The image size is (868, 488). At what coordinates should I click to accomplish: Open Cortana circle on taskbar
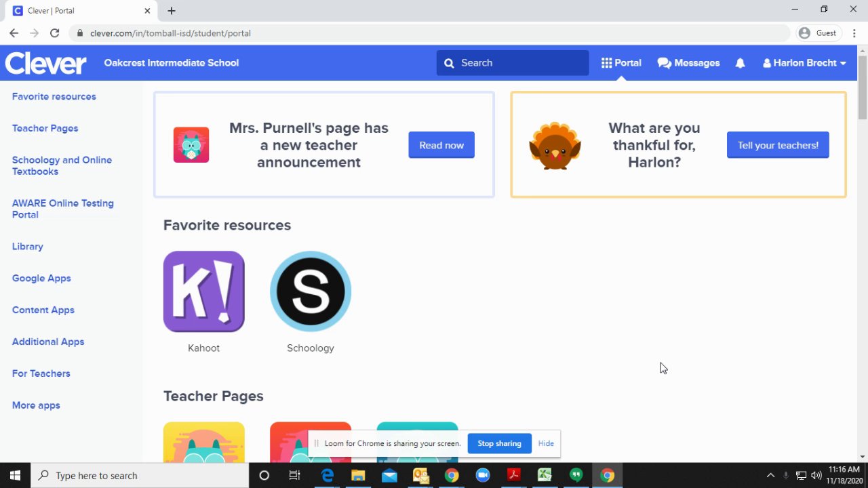tap(264, 475)
